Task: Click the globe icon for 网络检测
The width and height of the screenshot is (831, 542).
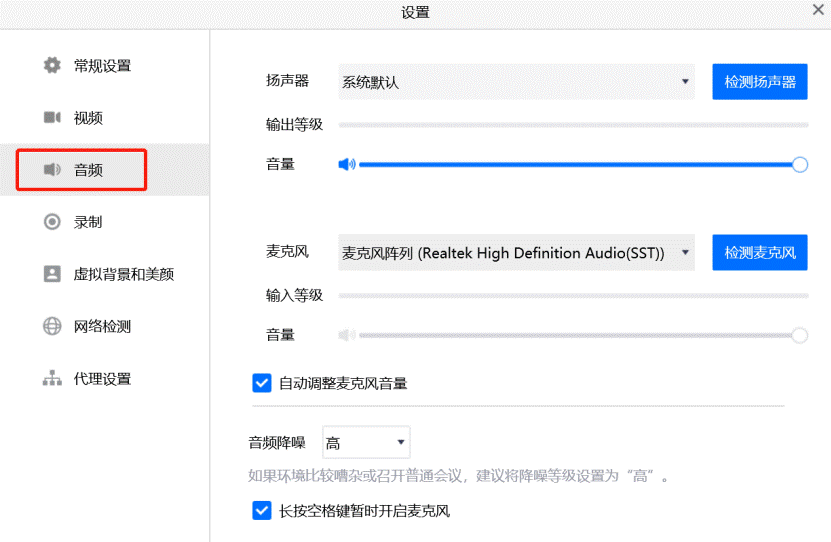Action: [x=52, y=326]
